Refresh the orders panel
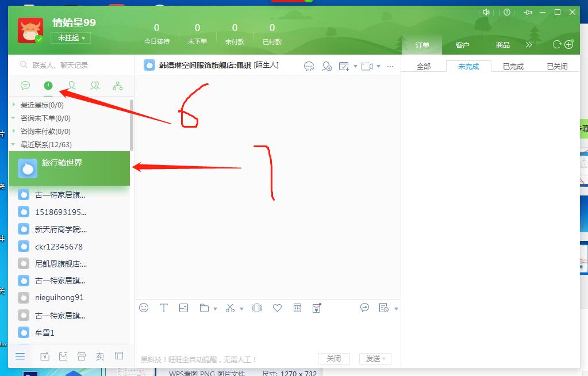 [x=557, y=45]
